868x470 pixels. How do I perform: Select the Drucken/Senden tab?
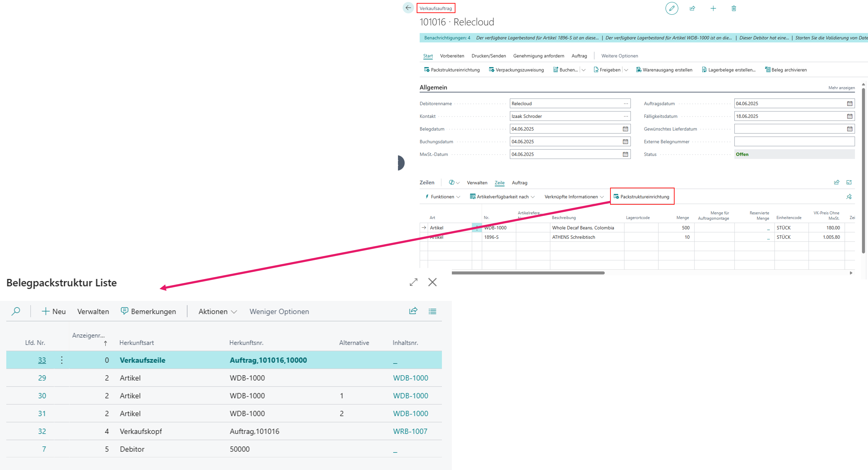point(489,56)
